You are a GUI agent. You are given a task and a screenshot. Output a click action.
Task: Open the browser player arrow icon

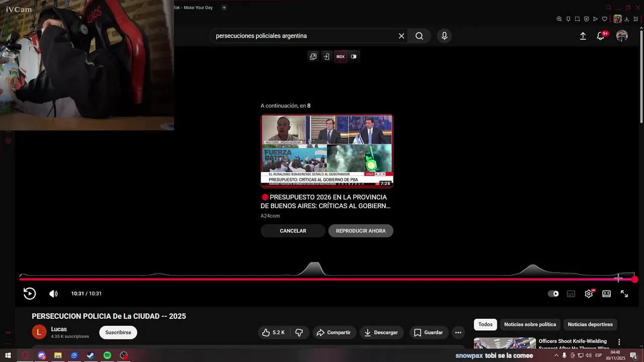[595, 19]
